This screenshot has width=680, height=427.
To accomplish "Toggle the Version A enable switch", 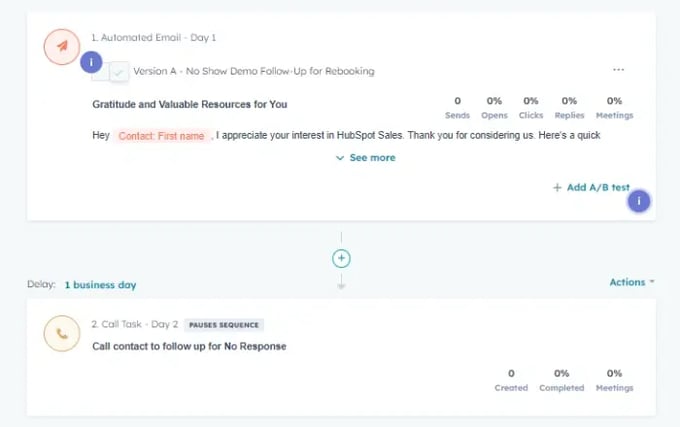I will [x=111, y=72].
